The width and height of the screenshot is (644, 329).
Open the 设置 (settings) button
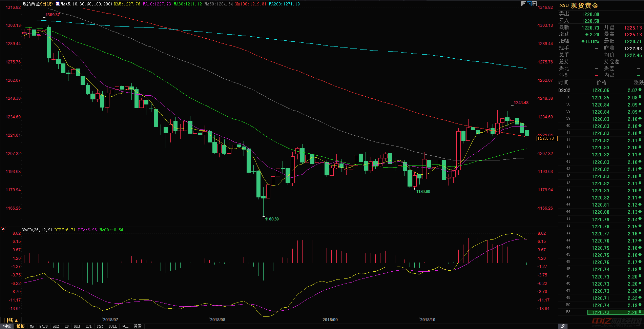point(138,326)
